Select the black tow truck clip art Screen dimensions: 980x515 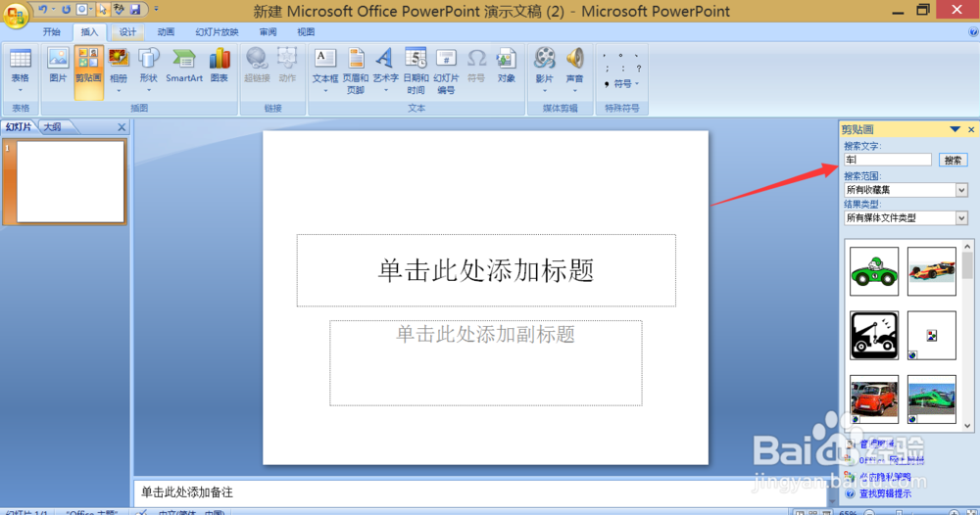(874, 335)
